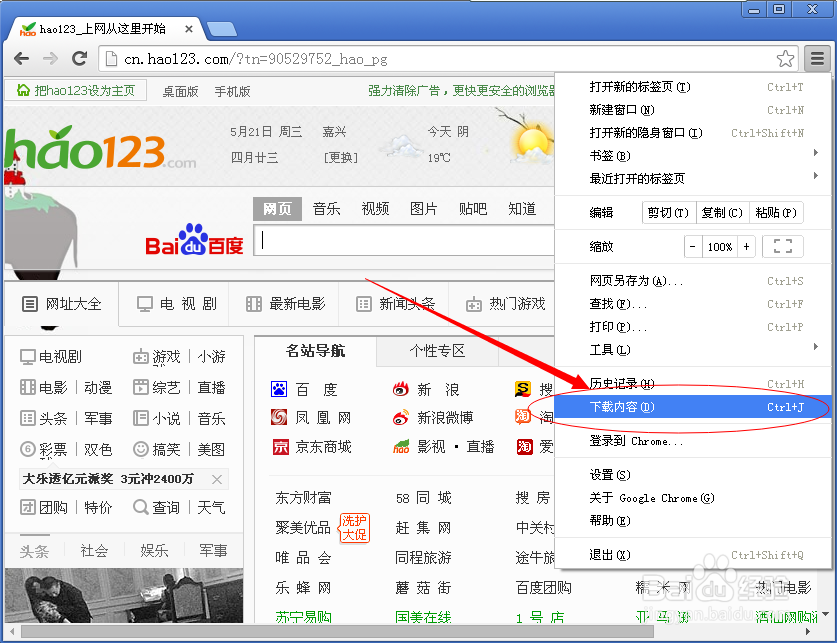Click in the Baidu search box

pos(405,241)
